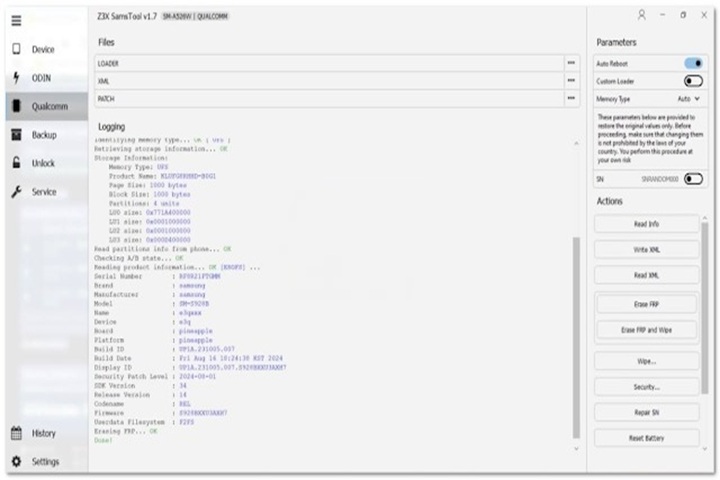Select the ODIN lightning icon
Image resolution: width=720 pixels, height=480 pixels.
tap(16, 78)
